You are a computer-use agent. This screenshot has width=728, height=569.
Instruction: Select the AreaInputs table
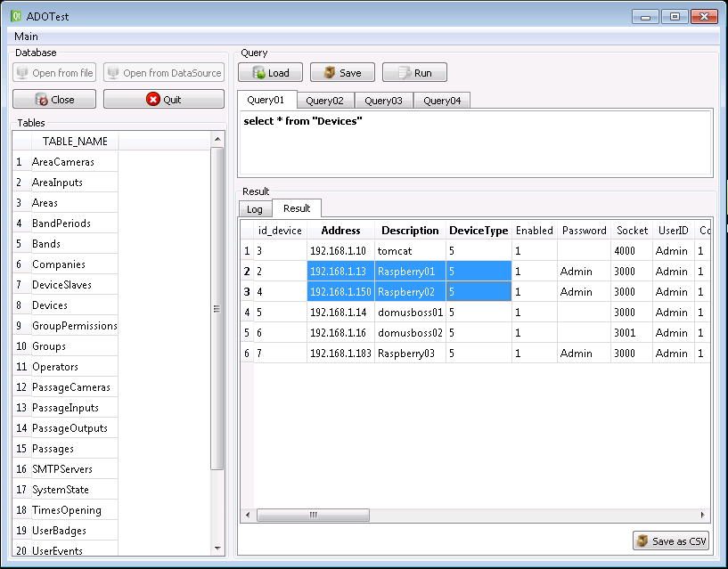tap(74, 183)
